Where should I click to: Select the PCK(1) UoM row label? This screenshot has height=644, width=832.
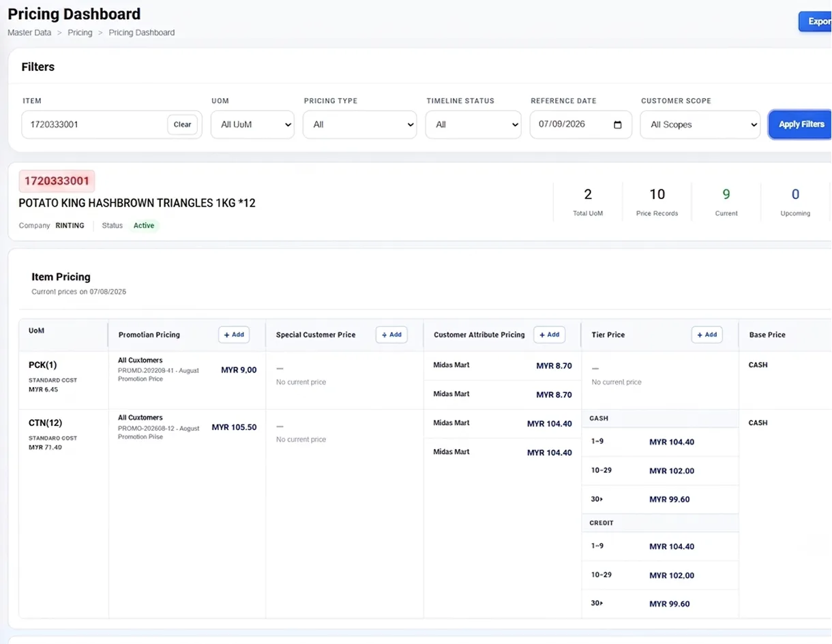pos(42,365)
